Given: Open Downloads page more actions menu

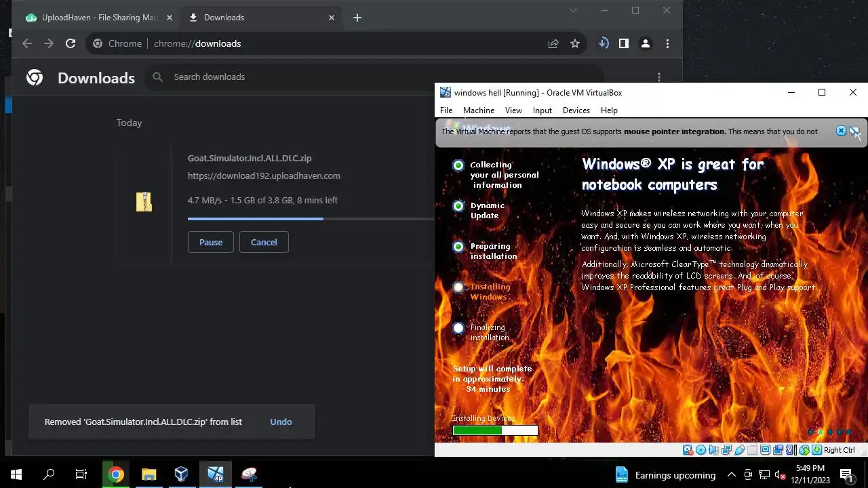Looking at the screenshot, I should (658, 77).
